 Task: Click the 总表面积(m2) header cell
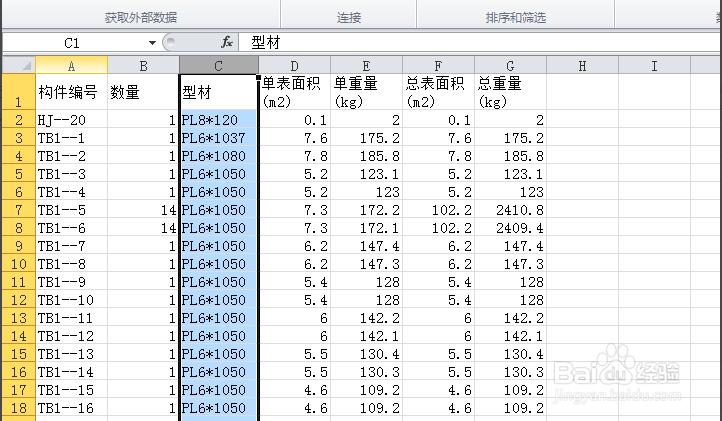tap(438, 92)
